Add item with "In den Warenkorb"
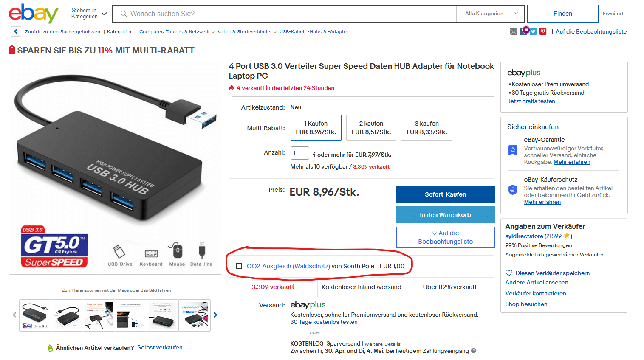Image resolution: width=644 pixels, height=360 pixels. pyautogui.click(x=445, y=215)
